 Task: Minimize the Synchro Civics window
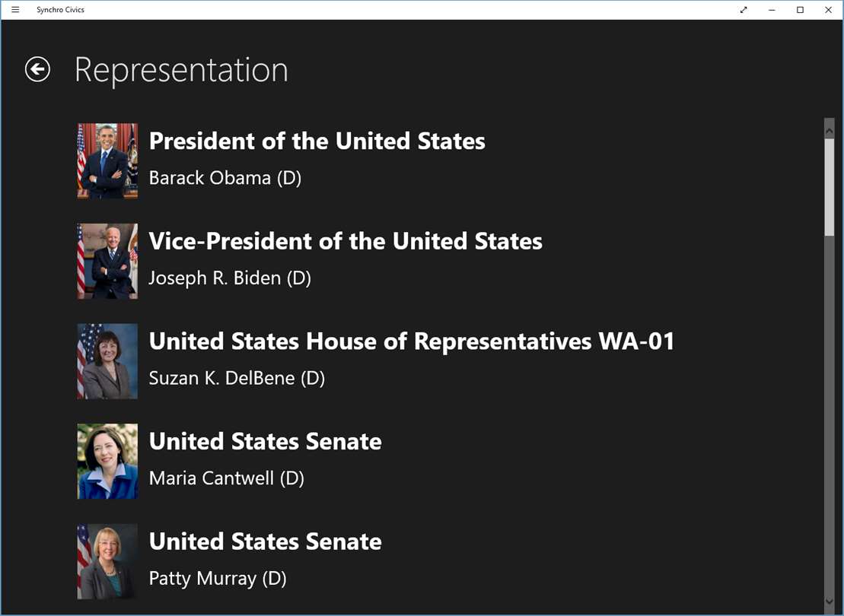(772, 10)
